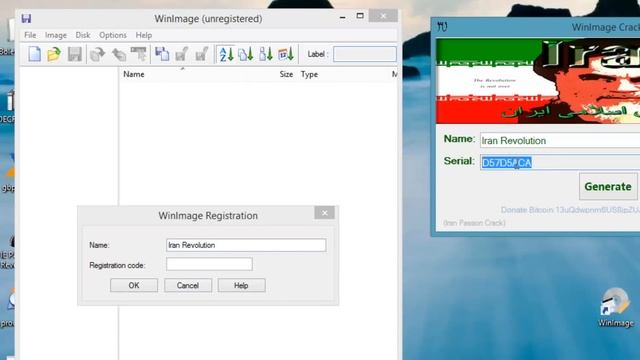Viewport: 640px width, 360px height.
Task: Click the grayed Save floppy disk icon
Action: coord(75,54)
